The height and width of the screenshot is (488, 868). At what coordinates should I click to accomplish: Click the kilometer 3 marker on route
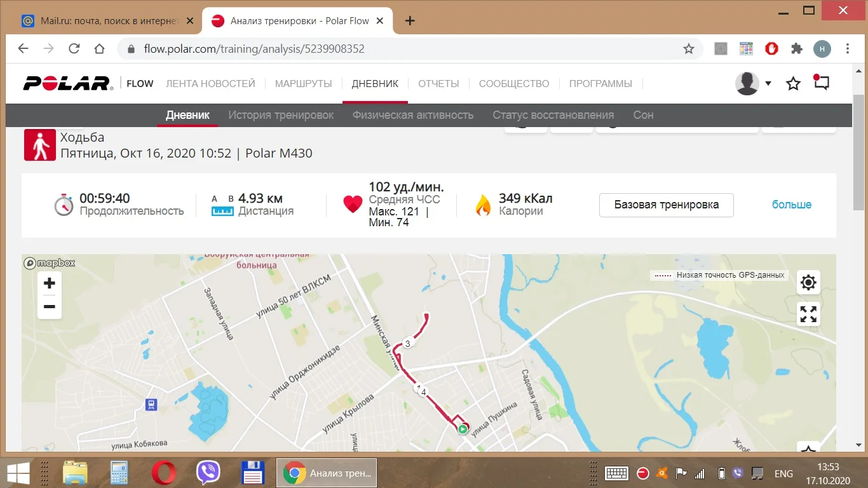coord(408,343)
